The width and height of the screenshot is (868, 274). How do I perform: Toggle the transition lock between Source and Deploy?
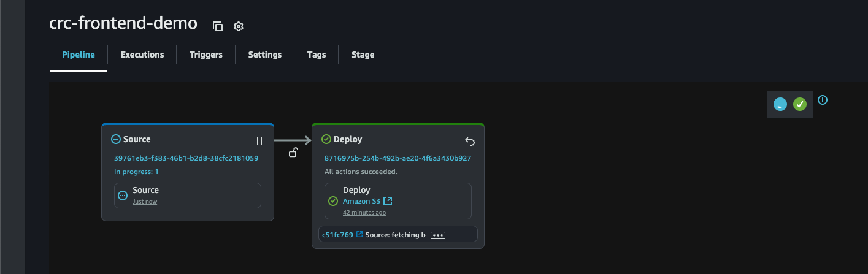click(293, 153)
